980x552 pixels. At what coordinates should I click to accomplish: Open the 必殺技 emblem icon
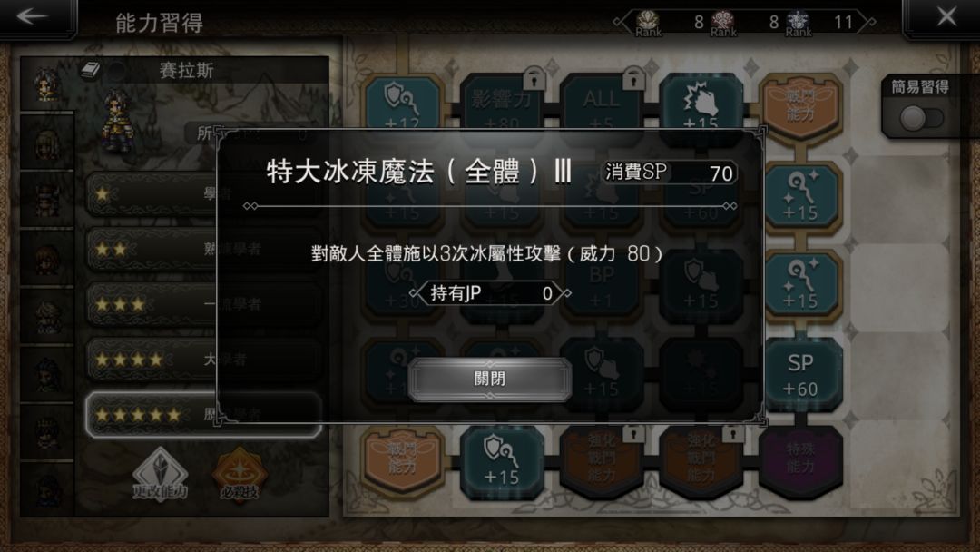click(240, 475)
